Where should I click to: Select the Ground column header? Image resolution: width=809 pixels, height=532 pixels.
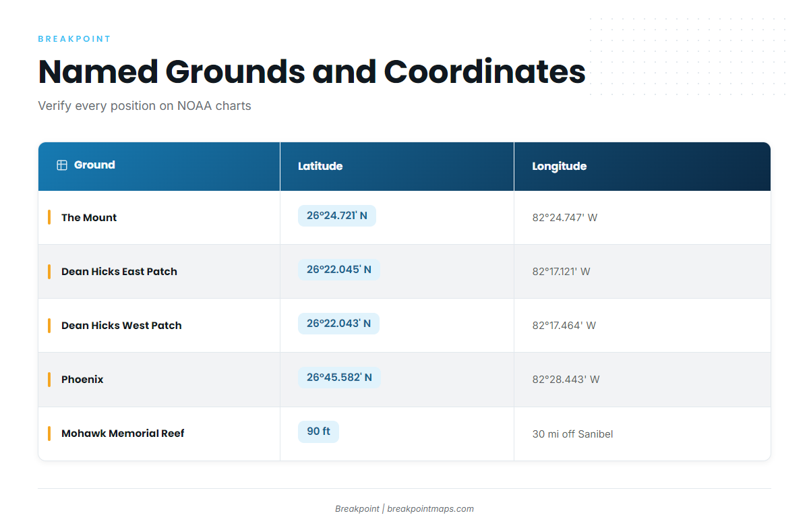159,167
